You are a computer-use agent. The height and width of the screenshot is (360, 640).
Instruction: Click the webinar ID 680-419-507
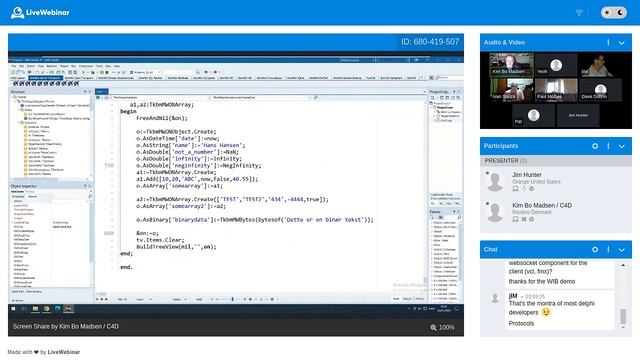coord(430,42)
